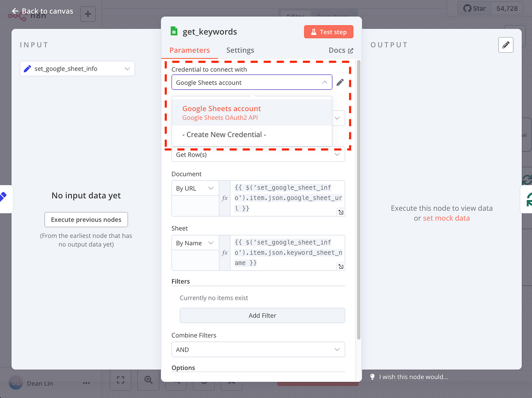This screenshot has width=532, height=398.
Task: Click the fit-to-view icon in the canvas toolbar
Action: pyautogui.click(x=120, y=380)
